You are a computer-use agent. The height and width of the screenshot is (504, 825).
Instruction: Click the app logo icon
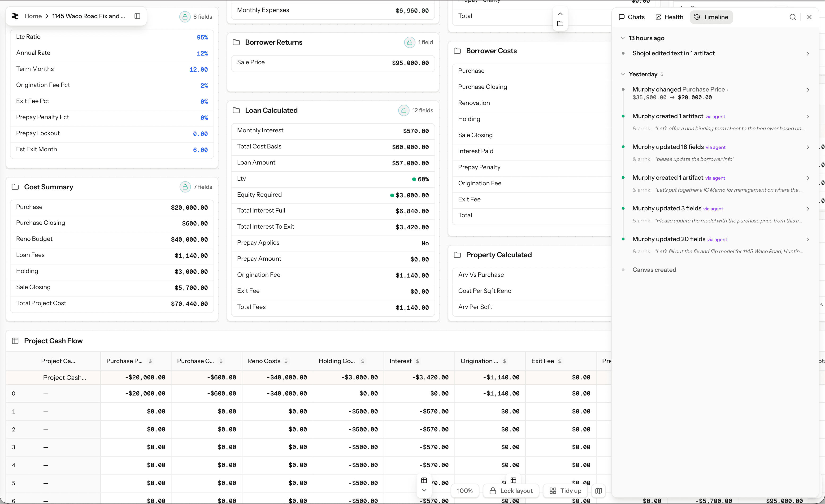(15, 16)
